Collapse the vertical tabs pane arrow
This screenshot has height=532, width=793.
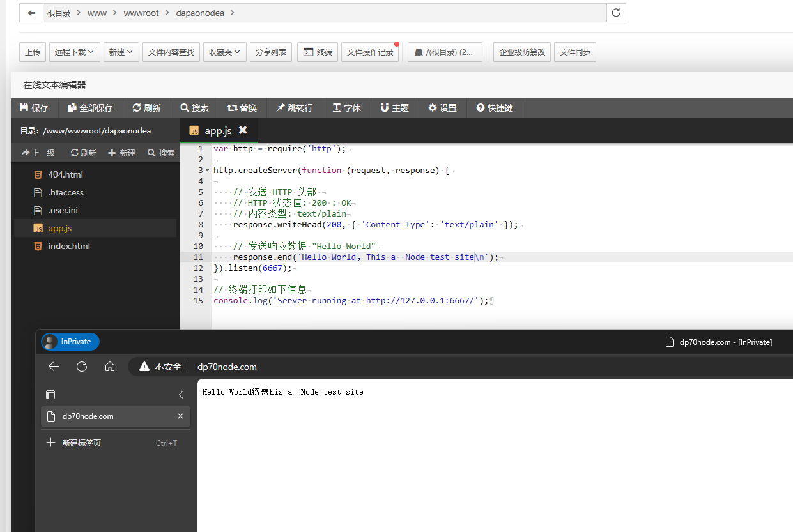181,395
